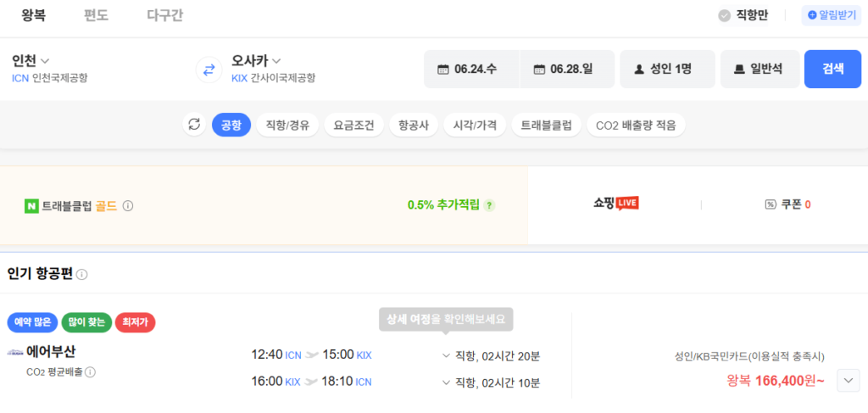Click the CO₂ 평균배출 info icon
The width and height of the screenshot is (868, 413).
coord(90,371)
